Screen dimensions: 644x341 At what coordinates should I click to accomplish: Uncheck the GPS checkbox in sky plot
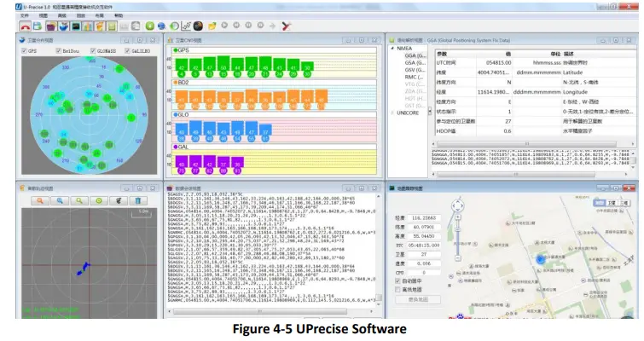[x=24, y=51]
